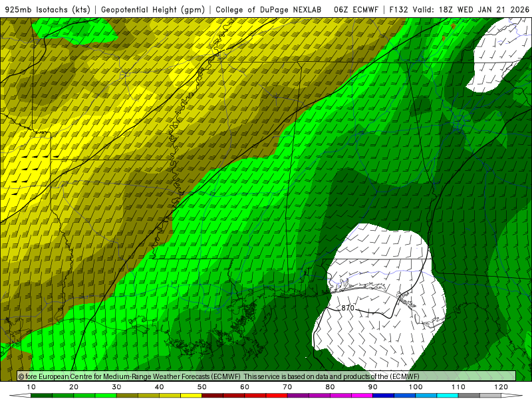Click the "70" value on the color scale
This screenshot has width=532, height=399.
point(287,387)
